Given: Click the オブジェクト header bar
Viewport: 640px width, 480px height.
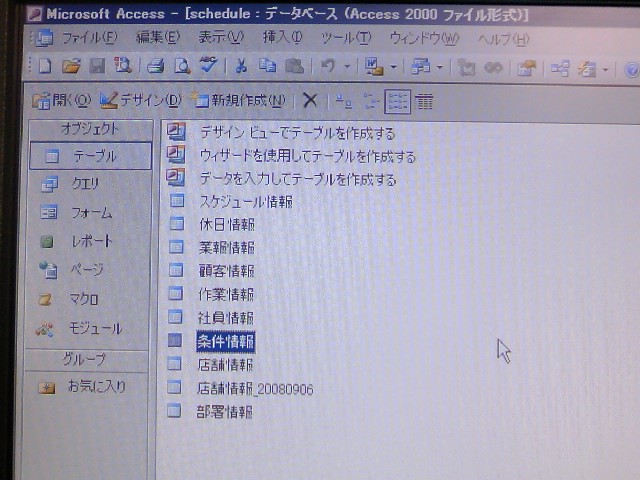Looking at the screenshot, I should coord(91,129).
